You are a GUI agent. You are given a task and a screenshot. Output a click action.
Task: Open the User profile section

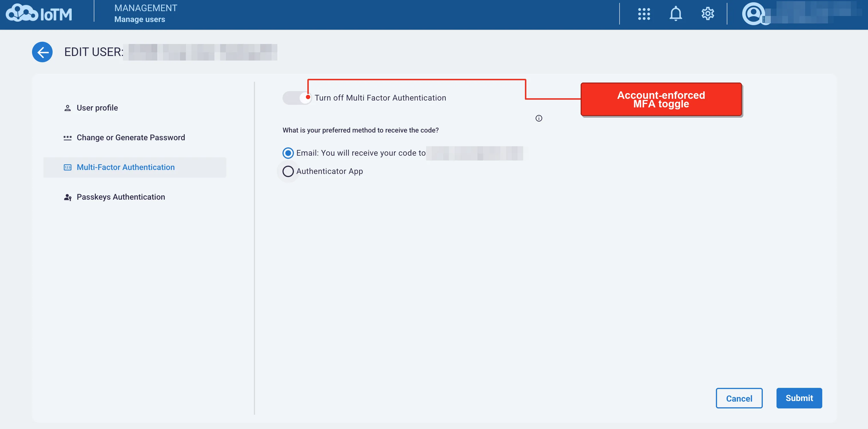point(135,108)
